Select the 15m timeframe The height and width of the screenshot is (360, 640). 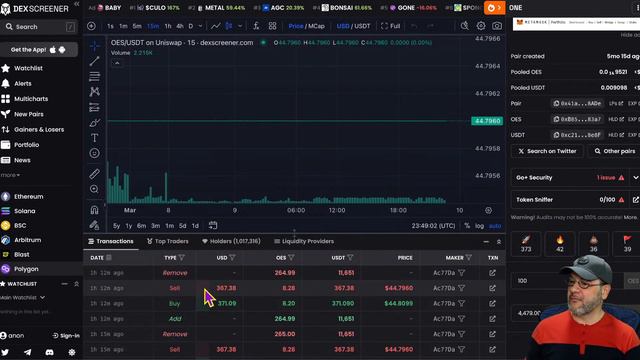pyautogui.click(x=153, y=26)
